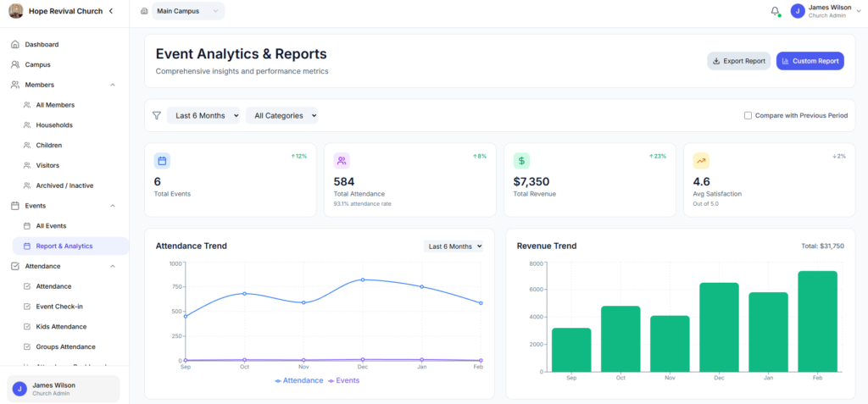Collapse the Members section chevron
This screenshot has width=868, height=404.
point(113,85)
